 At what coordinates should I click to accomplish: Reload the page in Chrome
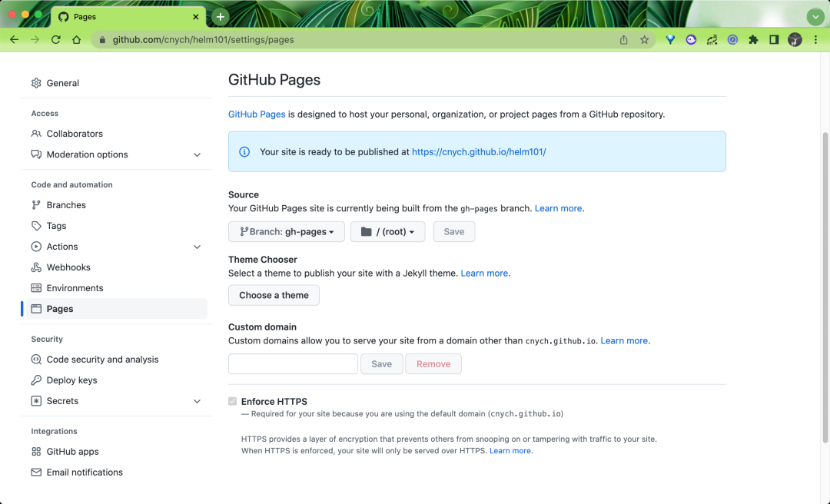[56, 40]
